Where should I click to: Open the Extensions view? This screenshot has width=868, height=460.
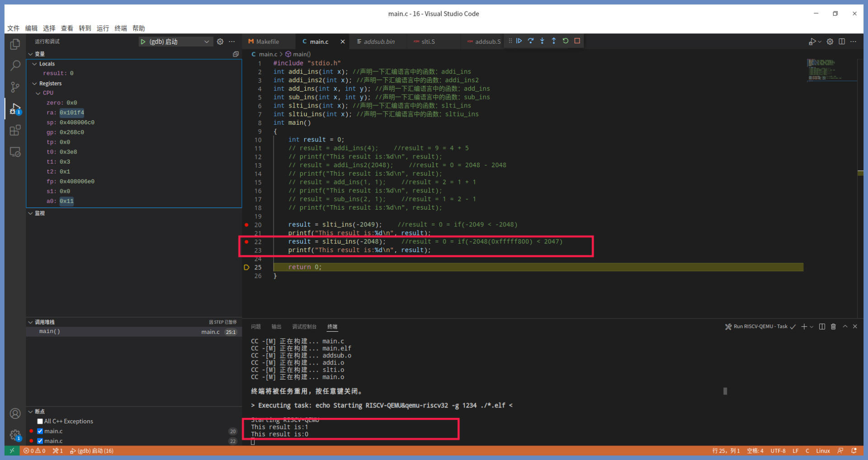point(15,131)
